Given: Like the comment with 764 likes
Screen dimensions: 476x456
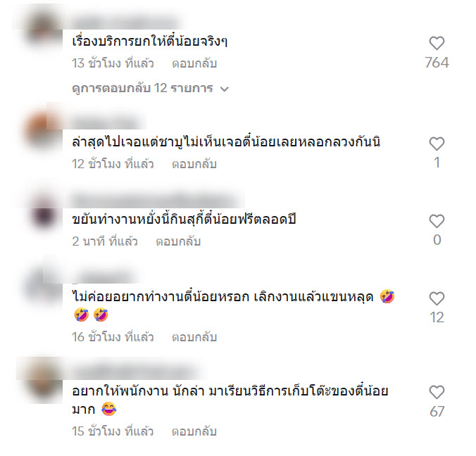Looking at the screenshot, I should (x=437, y=43).
